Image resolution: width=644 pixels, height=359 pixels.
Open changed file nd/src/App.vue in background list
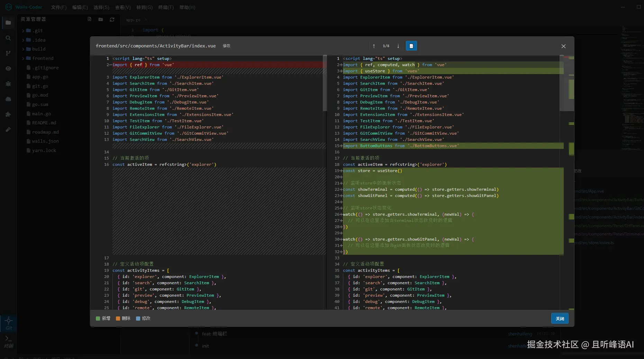point(589,191)
